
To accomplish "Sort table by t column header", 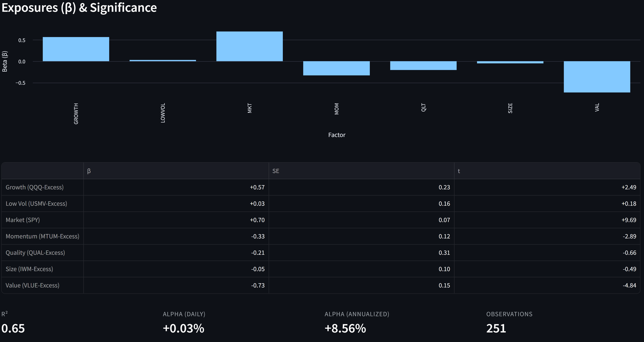I will click(x=459, y=171).
